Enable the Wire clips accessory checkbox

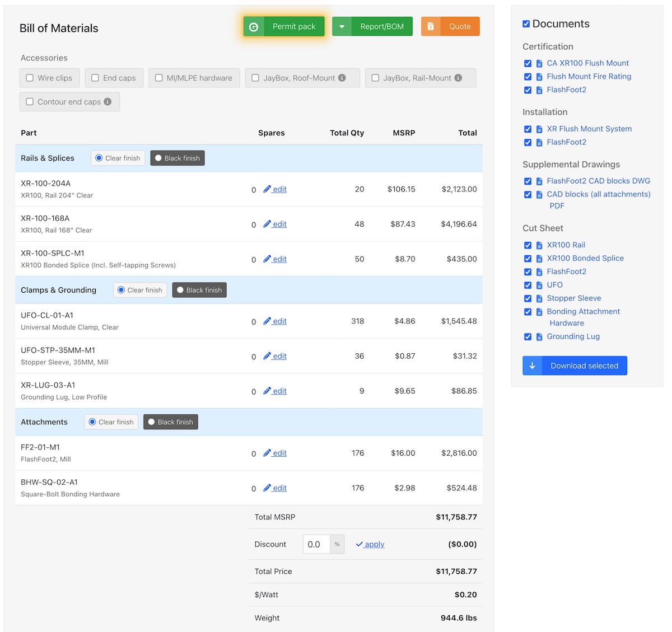click(x=30, y=78)
